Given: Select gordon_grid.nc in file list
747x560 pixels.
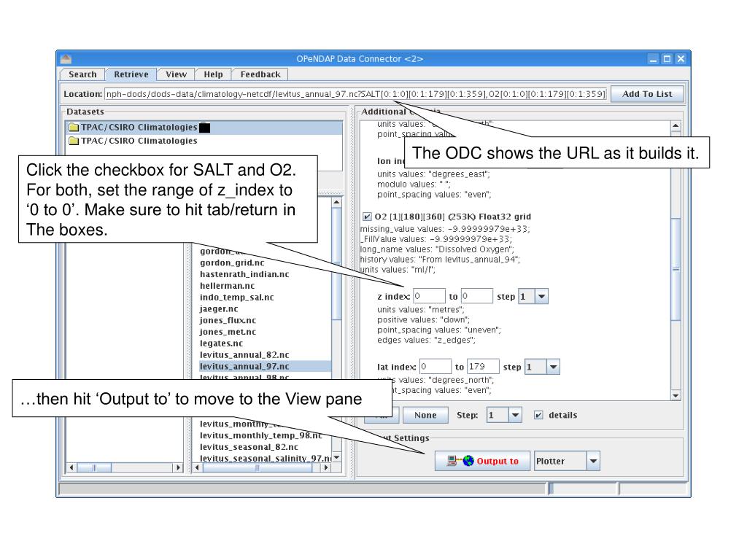Looking at the screenshot, I should (232, 262).
